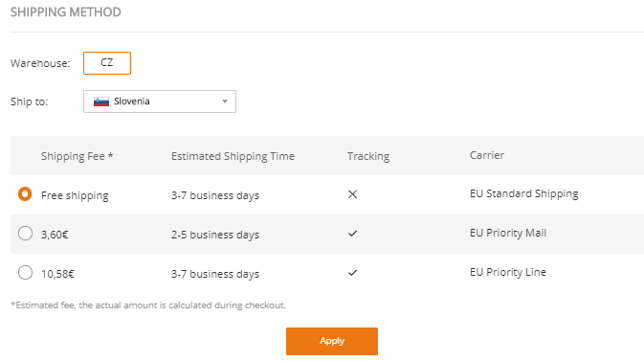Click the EU Priority Mail carrier label
Viewport: 644px width, 361px height.
point(508,233)
